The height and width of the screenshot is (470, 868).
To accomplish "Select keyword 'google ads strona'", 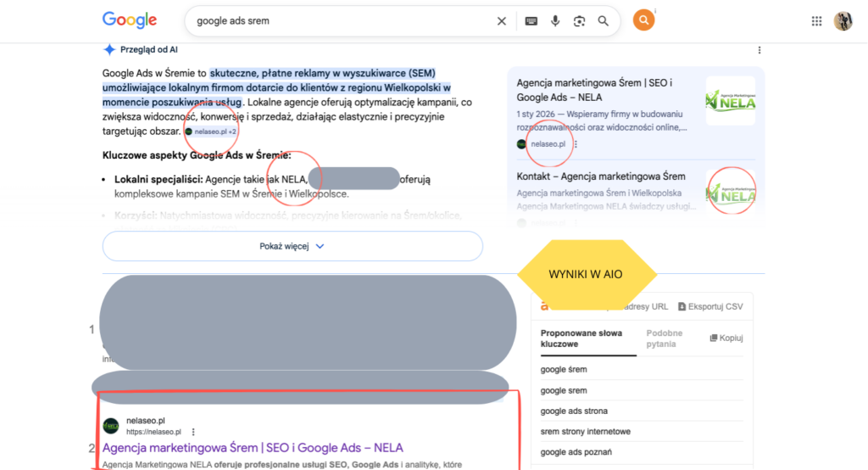I will pyautogui.click(x=574, y=411).
